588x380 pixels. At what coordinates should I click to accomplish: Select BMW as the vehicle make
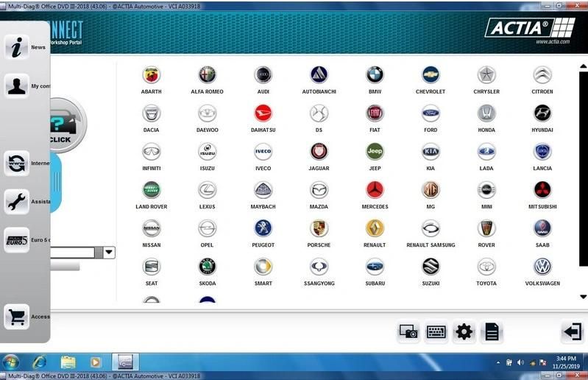(x=375, y=75)
